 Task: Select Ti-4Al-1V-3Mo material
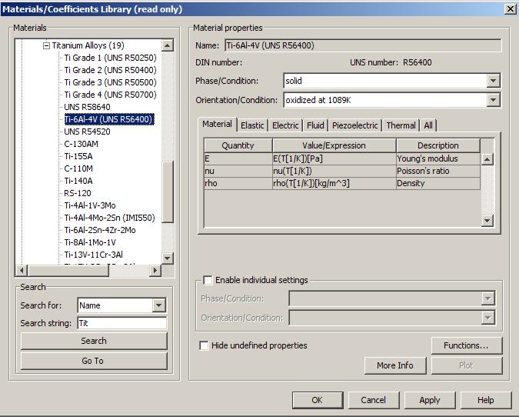tap(90, 205)
